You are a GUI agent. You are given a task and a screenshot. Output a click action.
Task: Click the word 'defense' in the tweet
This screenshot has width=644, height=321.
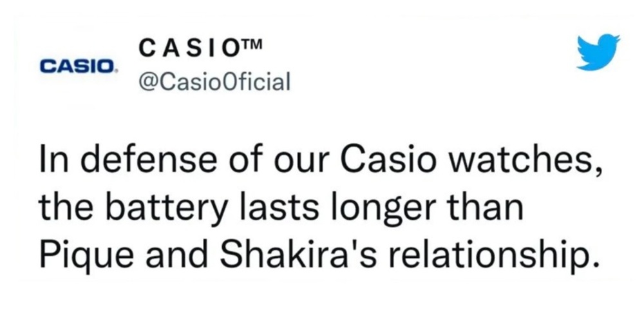click(x=149, y=158)
